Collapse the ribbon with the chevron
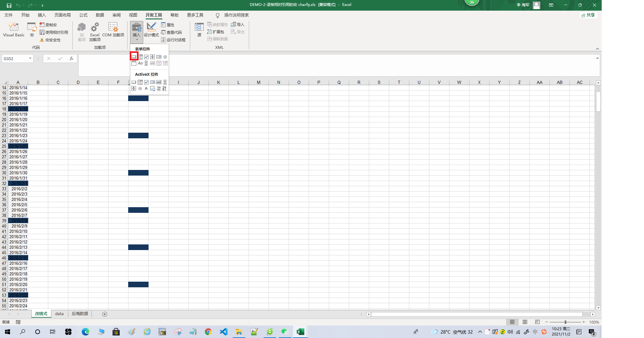The width and height of the screenshot is (644, 338). [x=597, y=49]
